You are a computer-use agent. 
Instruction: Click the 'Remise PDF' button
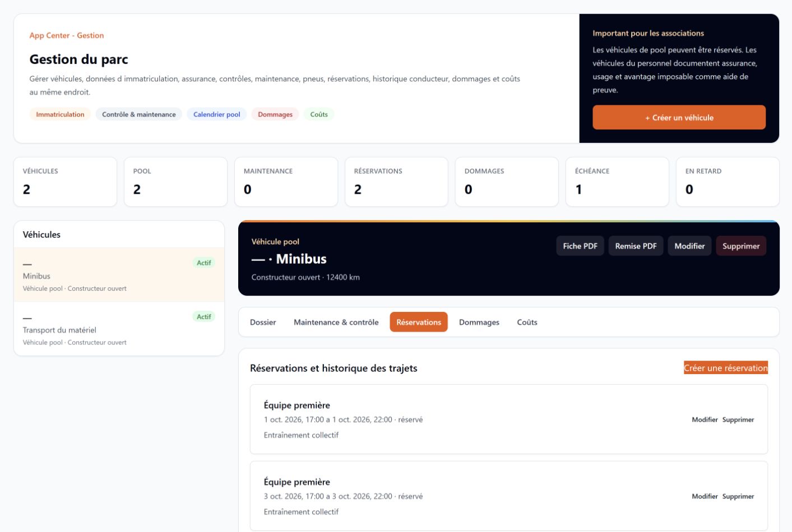[x=636, y=246]
